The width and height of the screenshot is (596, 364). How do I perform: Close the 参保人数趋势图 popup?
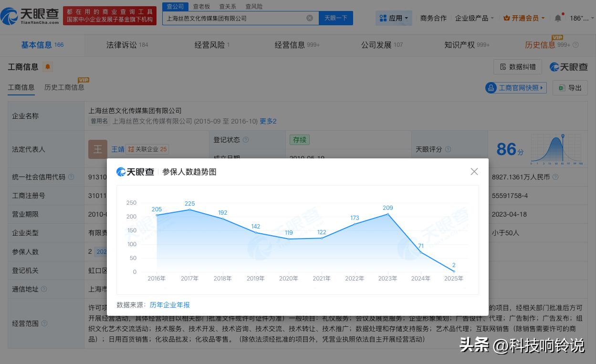[474, 171]
